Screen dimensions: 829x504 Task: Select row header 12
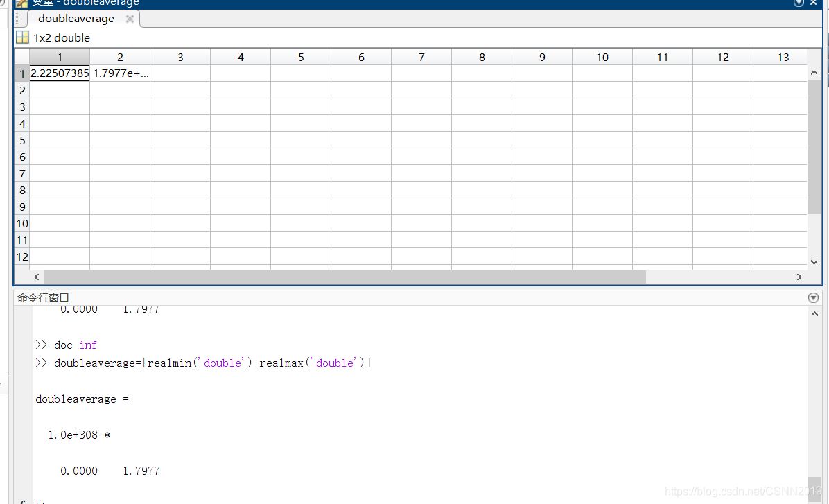(22, 257)
